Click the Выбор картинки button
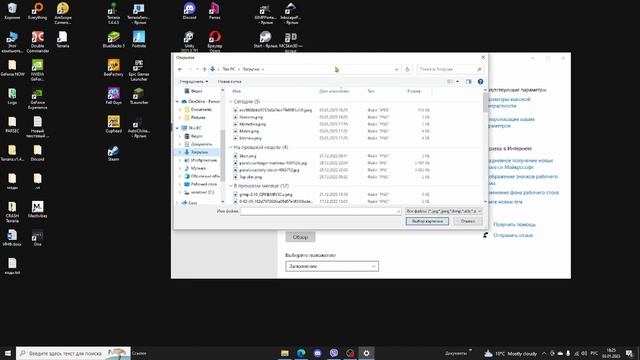Viewport: 640px width, 360px height. click(x=427, y=221)
